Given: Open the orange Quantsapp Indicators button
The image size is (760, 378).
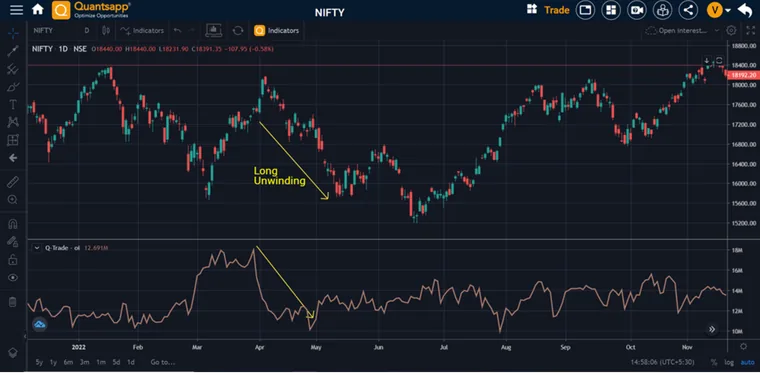Looking at the screenshot, I should (277, 31).
